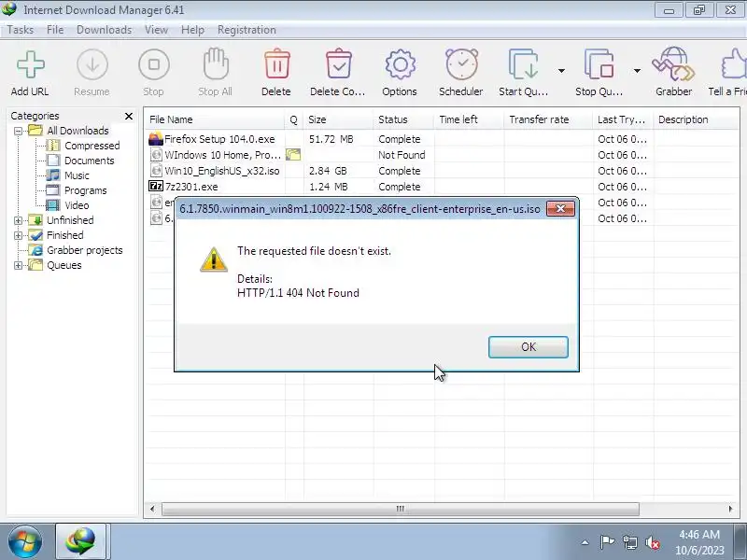Image resolution: width=747 pixels, height=560 pixels.
Task: Select the Music category
Action: click(x=77, y=175)
